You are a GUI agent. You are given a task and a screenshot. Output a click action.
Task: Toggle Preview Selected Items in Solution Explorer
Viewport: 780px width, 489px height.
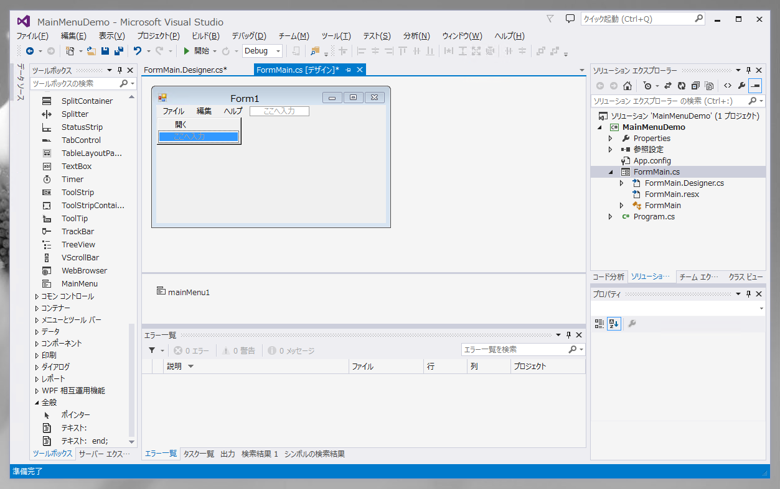[x=755, y=86]
